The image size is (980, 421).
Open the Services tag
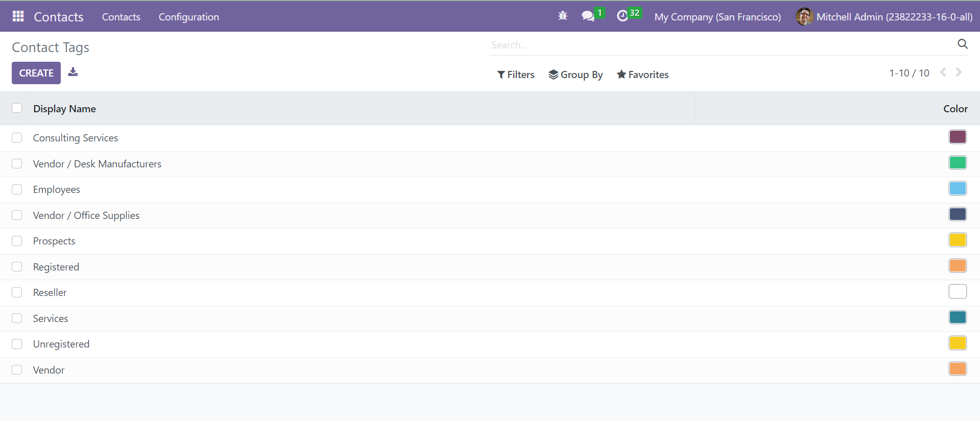tap(51, 318)
